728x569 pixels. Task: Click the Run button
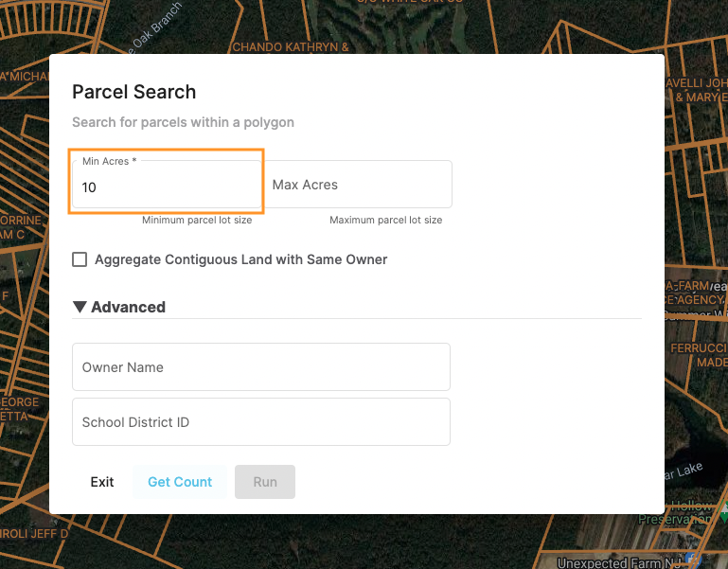265,482
